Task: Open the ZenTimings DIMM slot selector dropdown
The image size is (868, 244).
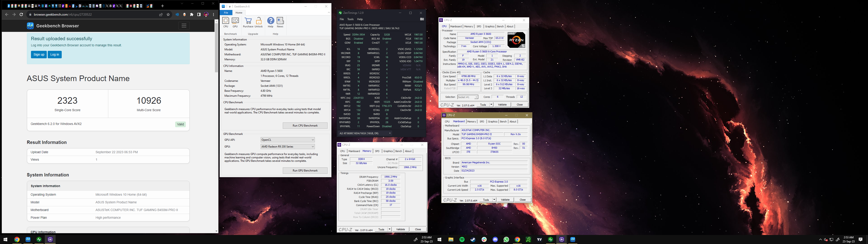Action: click(x=365, y=133)
